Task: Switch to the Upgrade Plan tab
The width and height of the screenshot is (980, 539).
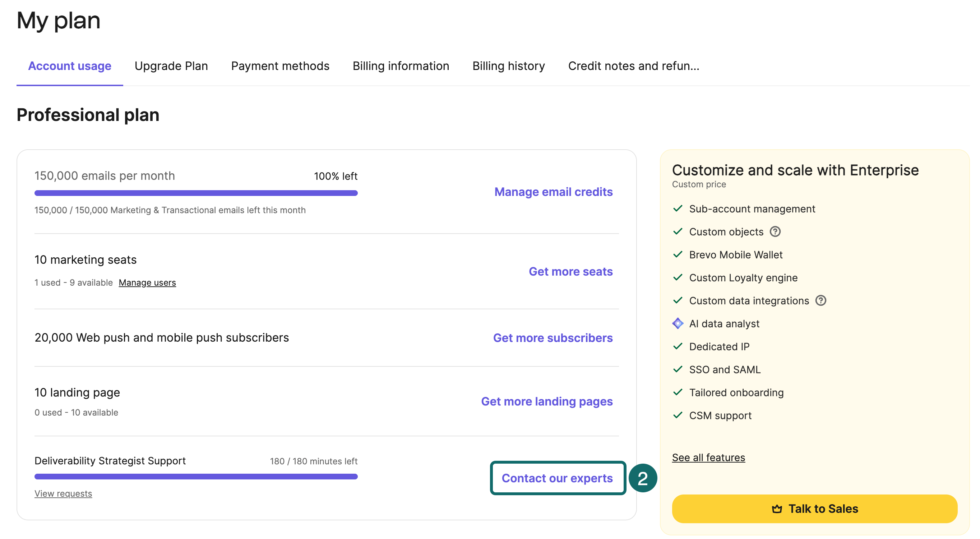Action: pos(171,66)
